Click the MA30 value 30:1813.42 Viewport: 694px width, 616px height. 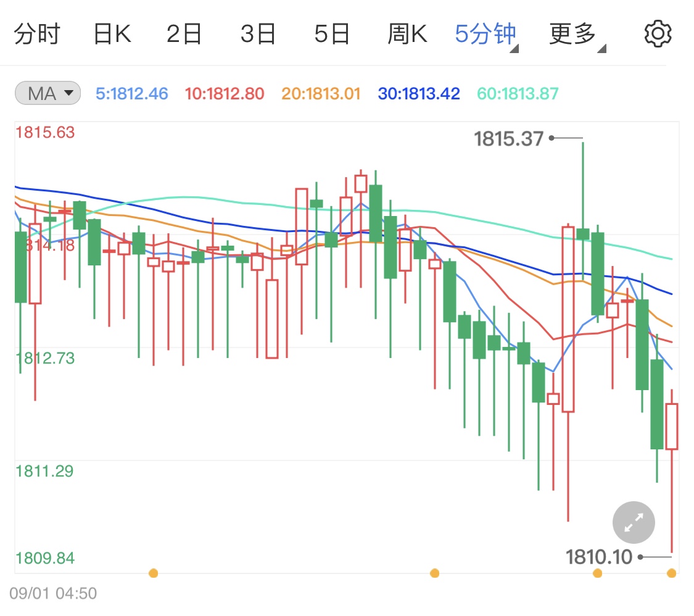pos(419,93)
